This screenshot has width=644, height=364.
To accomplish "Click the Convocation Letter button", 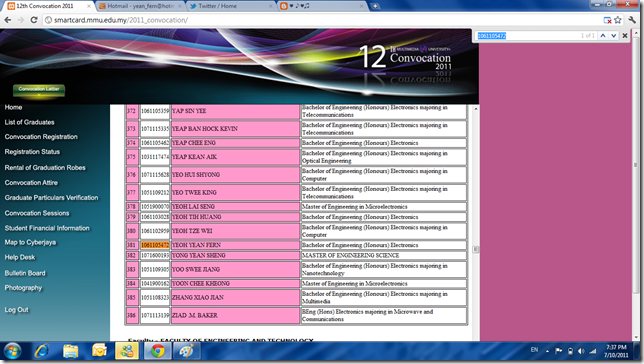I will (39, 90).
